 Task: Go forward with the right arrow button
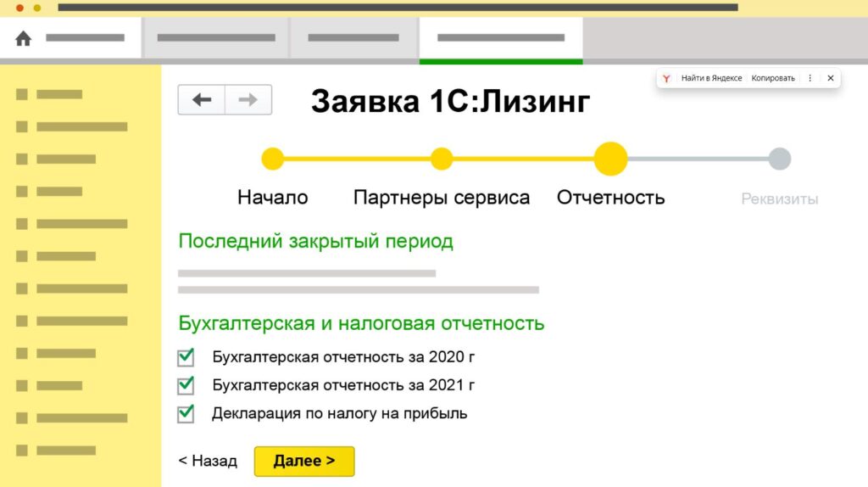click(x=248, y=100)
